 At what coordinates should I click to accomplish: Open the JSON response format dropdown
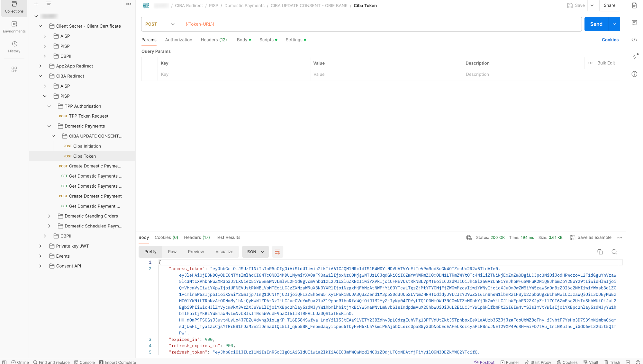[255, 252]
